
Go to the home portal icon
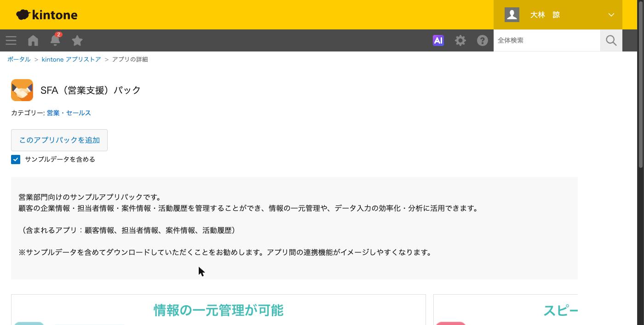(33, 40)
